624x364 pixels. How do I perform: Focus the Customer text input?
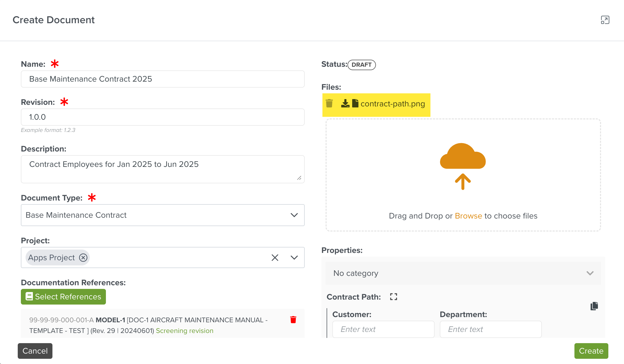[383, 329]
